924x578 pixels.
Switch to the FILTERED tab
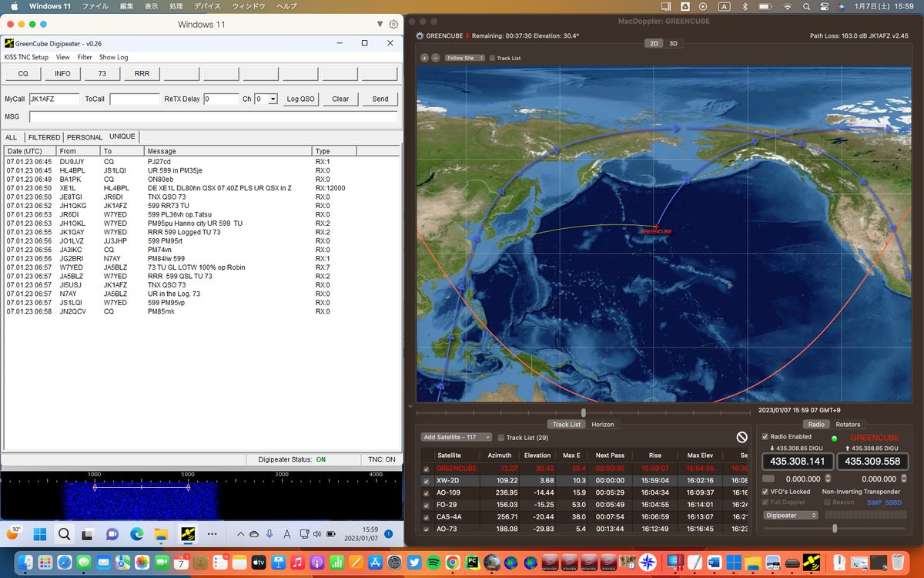pyautogui.click(x=45, y=137)
